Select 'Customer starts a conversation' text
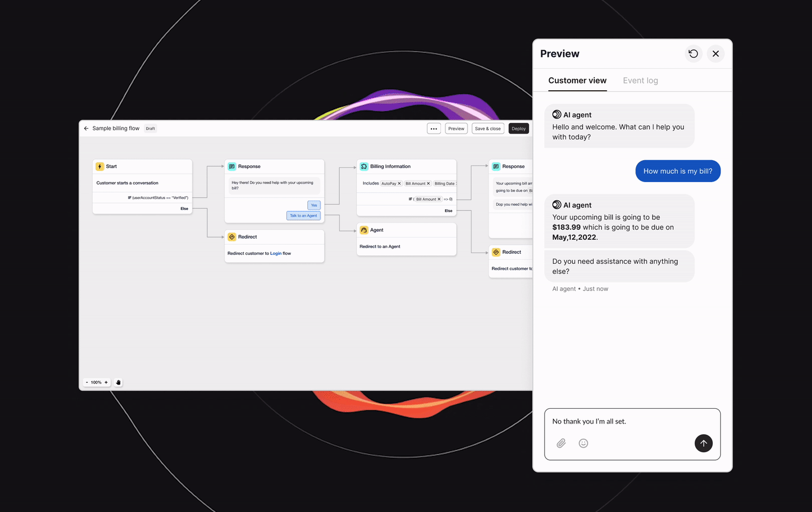 [x=127, y=183]
